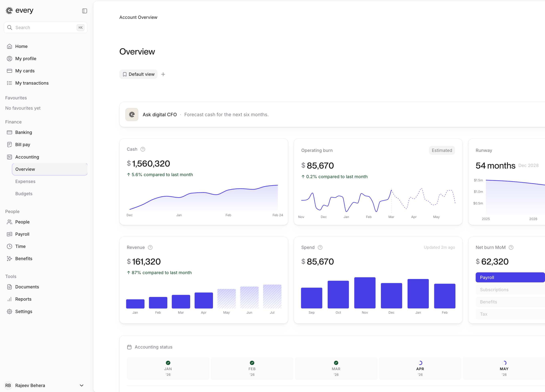Viewport: 545px width, 392px height.
Task: Click the Forecast cash prompt field
Action: (x=226, y=115)
